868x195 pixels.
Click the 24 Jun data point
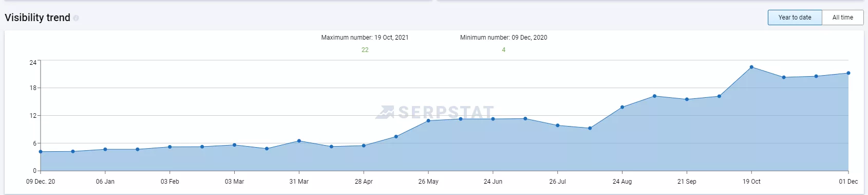pyautogui.click(x=493, y=119)
